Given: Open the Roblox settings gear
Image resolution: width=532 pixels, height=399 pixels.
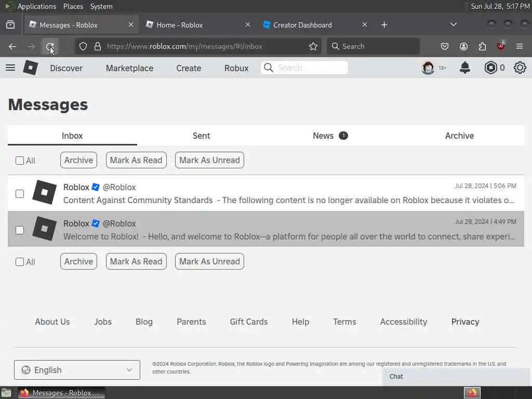Looking at the screenshot, I should 520,68.
